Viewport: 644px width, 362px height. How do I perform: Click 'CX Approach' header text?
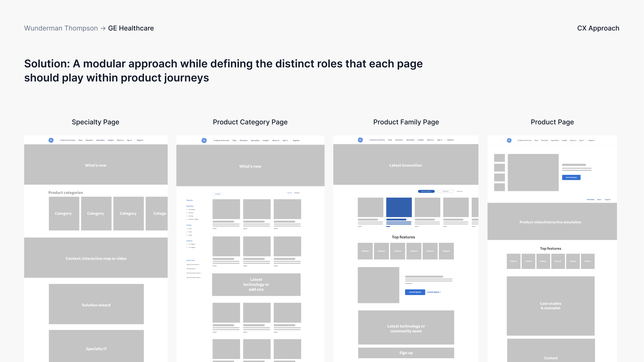(x=598, y=28)
